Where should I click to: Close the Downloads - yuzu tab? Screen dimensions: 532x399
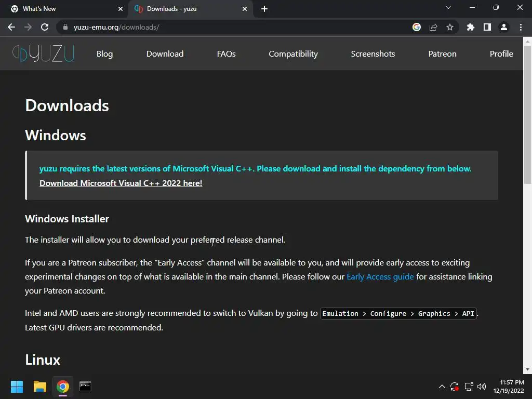[245, 9]
